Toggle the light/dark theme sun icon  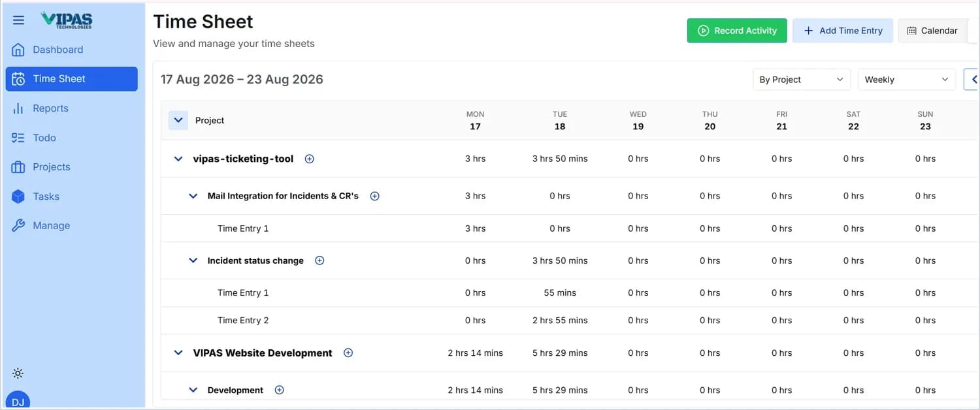tap(18, 373)
